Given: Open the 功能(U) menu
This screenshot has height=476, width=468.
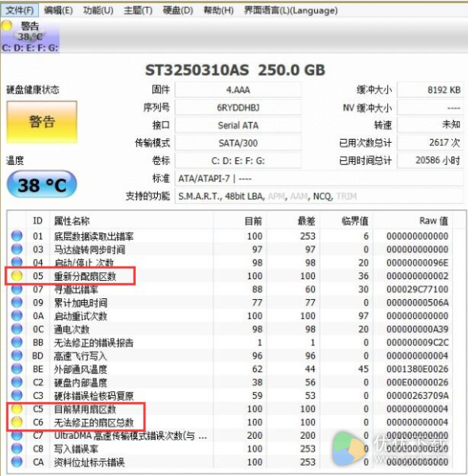Looking at the screenshot, I should point(98,10).
